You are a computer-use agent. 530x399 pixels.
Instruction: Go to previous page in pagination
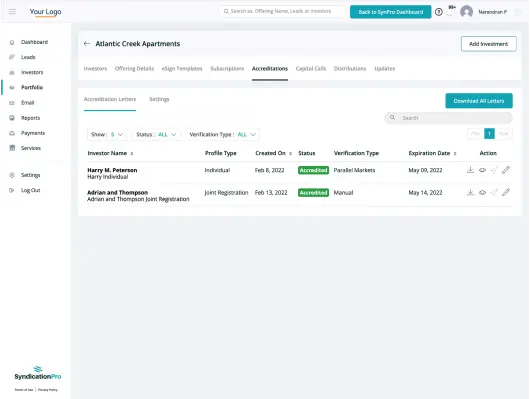476,134
